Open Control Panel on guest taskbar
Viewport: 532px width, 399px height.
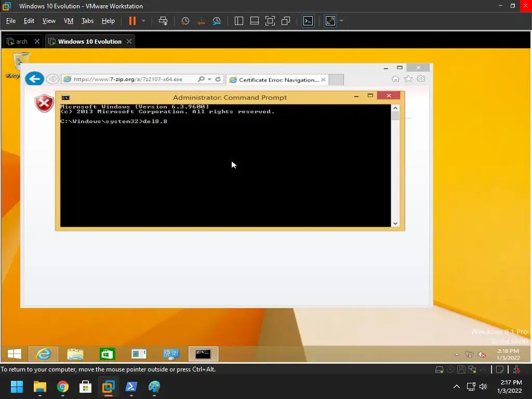point(171,354)
